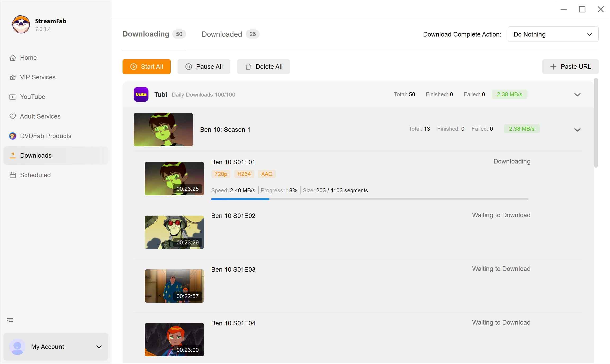Expand the My Account menu
This screenshot has width=610, height=364.
99,347
